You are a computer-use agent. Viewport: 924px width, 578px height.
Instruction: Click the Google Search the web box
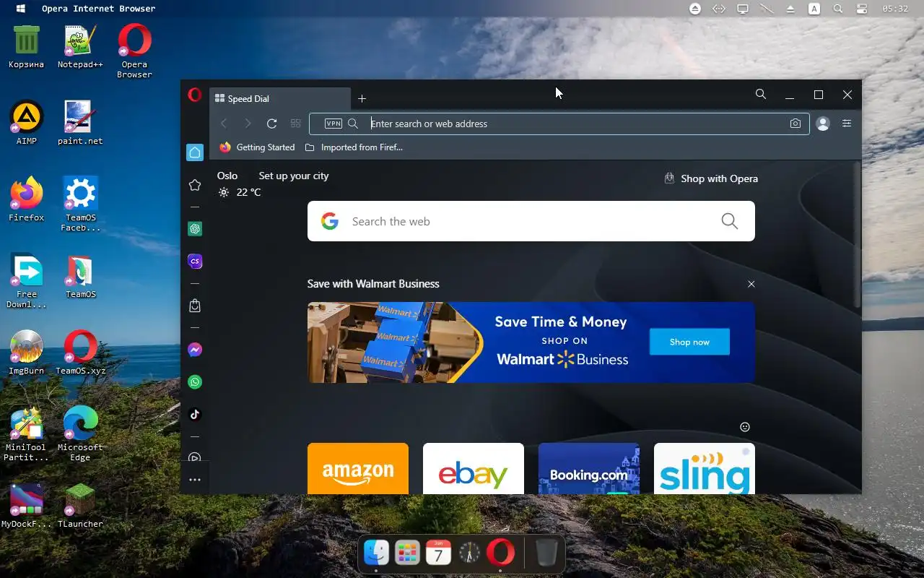pos(531,221)
